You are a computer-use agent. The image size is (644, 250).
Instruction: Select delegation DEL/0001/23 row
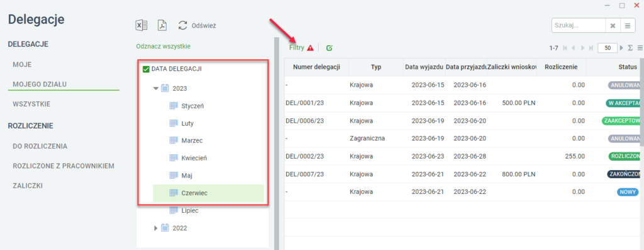coord(462,103)
